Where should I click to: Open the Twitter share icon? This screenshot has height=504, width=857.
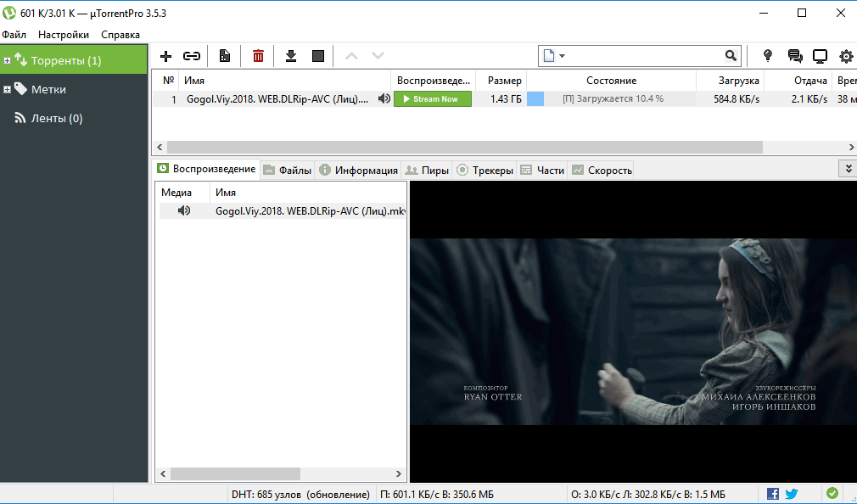tap(792, 494)
